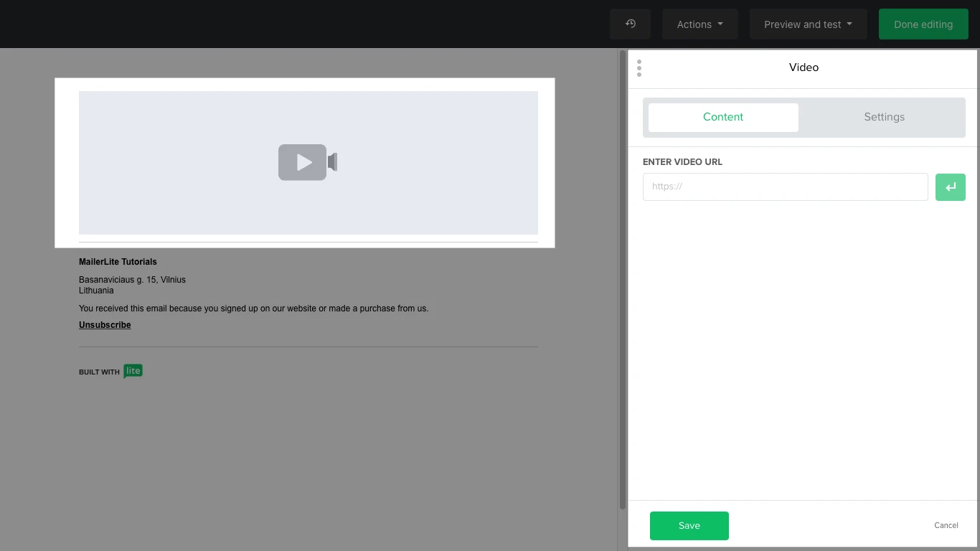Click the Video panel title

click(804, 67)
